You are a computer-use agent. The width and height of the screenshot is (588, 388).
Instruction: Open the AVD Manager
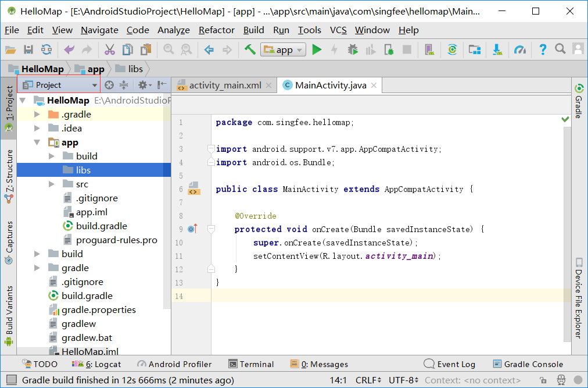(x=429, y=49)
